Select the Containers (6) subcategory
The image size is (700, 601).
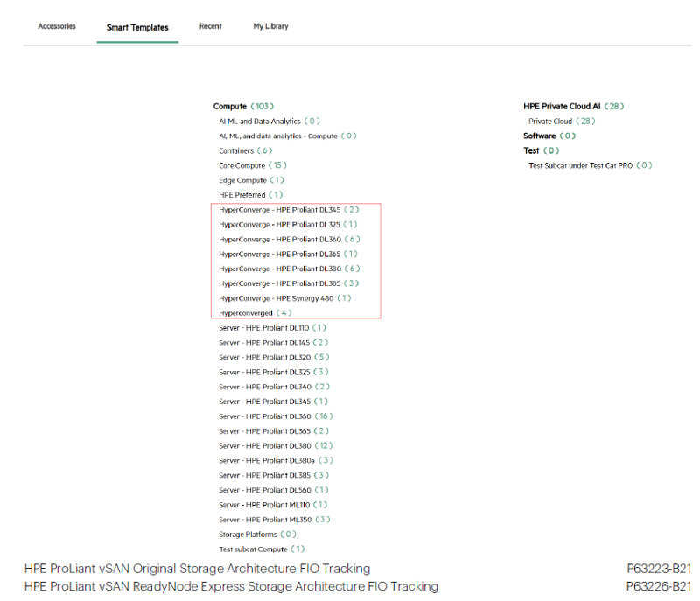[x=246, y=150]
